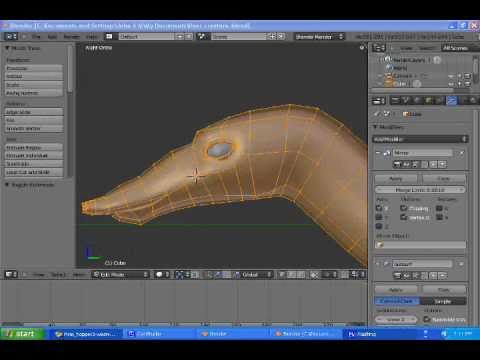Select the World row in the outliner
This screenshot has height=360, width=480.
click(x=397, y=68)
